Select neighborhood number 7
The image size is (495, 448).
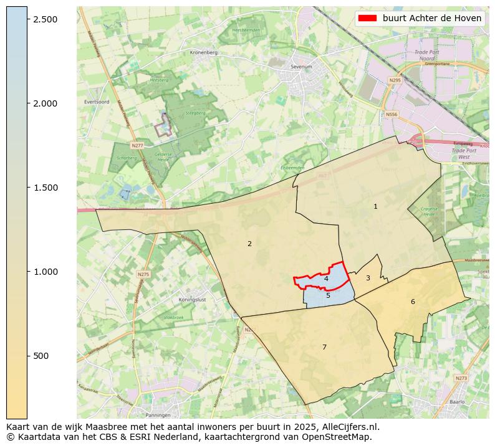[x=324, y=347]
